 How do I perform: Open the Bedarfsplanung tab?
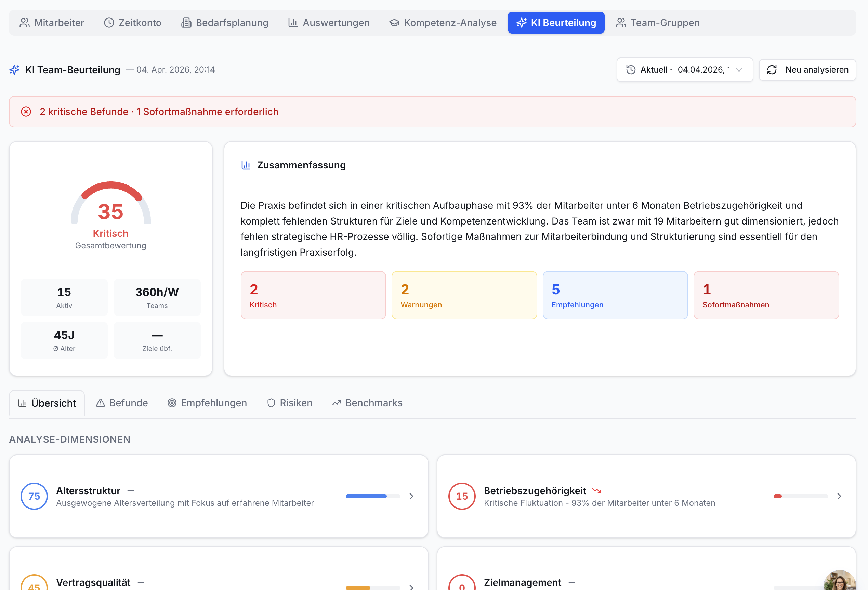point(225,23)
